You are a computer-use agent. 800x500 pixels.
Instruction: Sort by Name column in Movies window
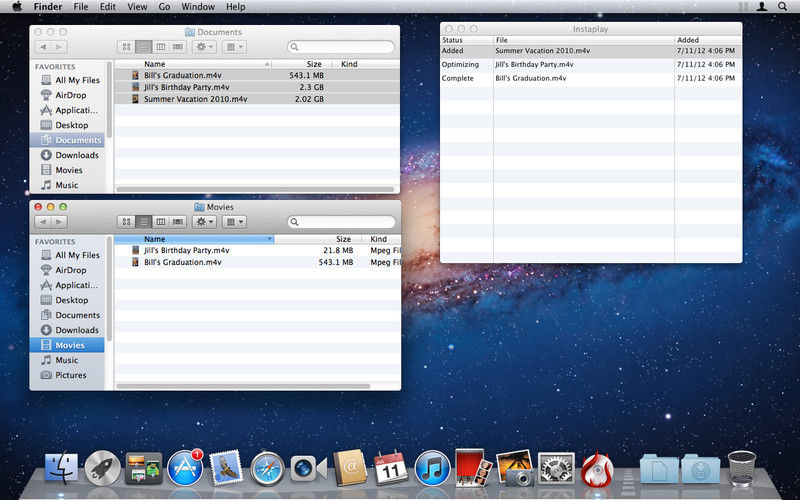point(194,239)
